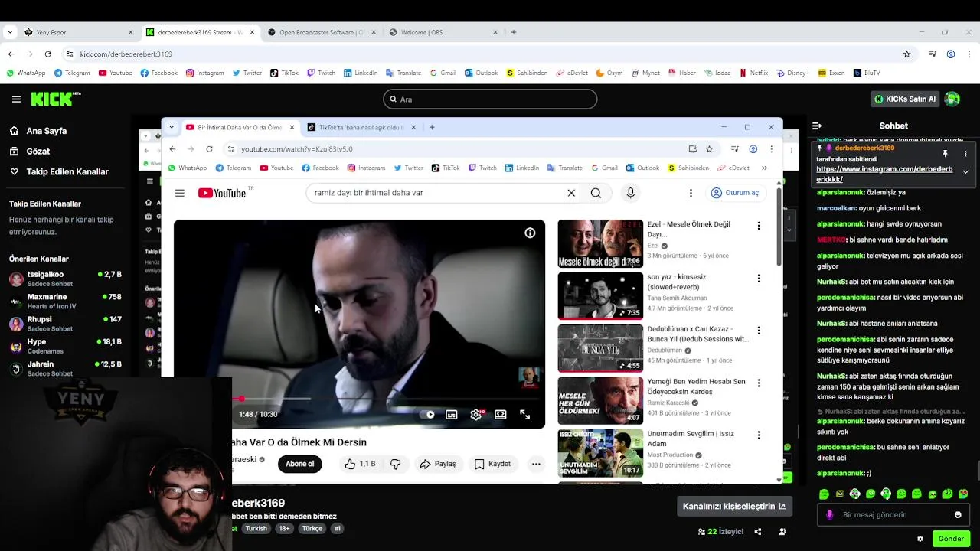This screenshot has width=980, height=551.
Task: Share the Kick stream via share icon
Action: (x=758, y=531)
